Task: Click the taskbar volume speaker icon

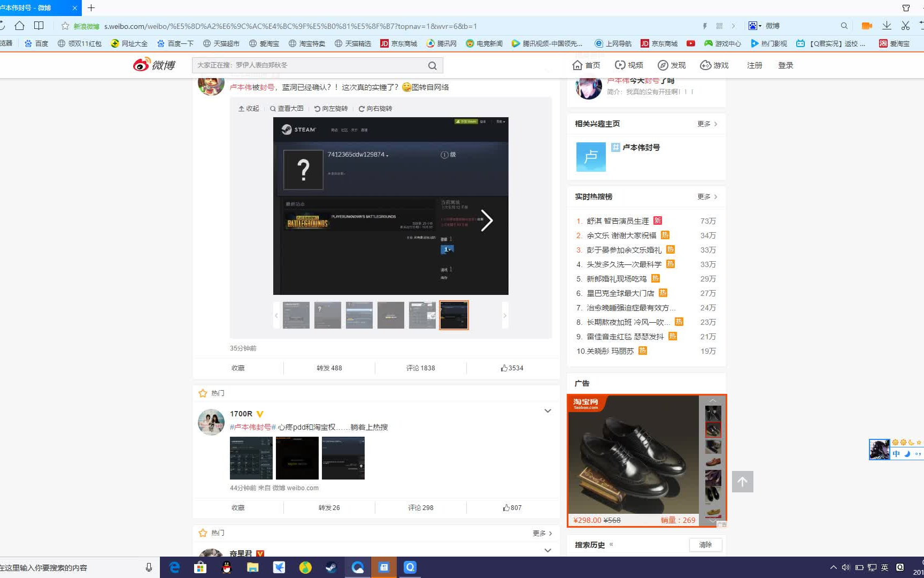Action: [x=845, y=567]
